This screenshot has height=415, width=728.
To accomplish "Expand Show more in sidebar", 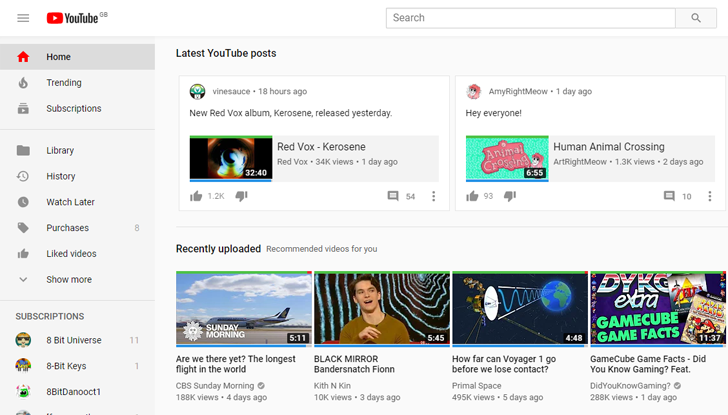I will [x=78, y=279].
